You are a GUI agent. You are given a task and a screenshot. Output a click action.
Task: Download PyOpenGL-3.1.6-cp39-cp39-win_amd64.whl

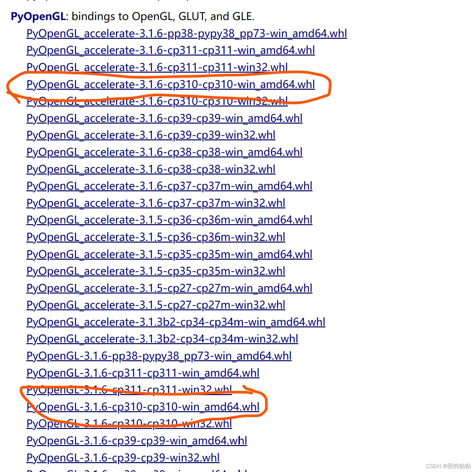click(x=137, y=441)
